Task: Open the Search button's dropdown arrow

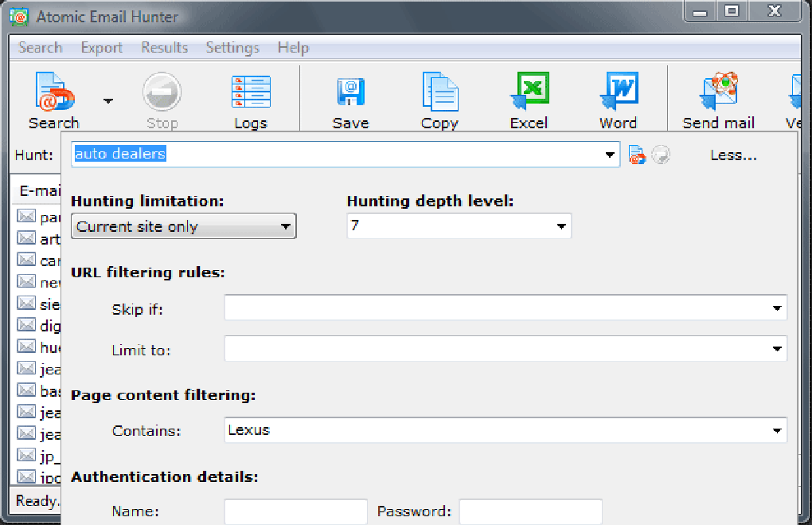Action: (x=107, y=100)
